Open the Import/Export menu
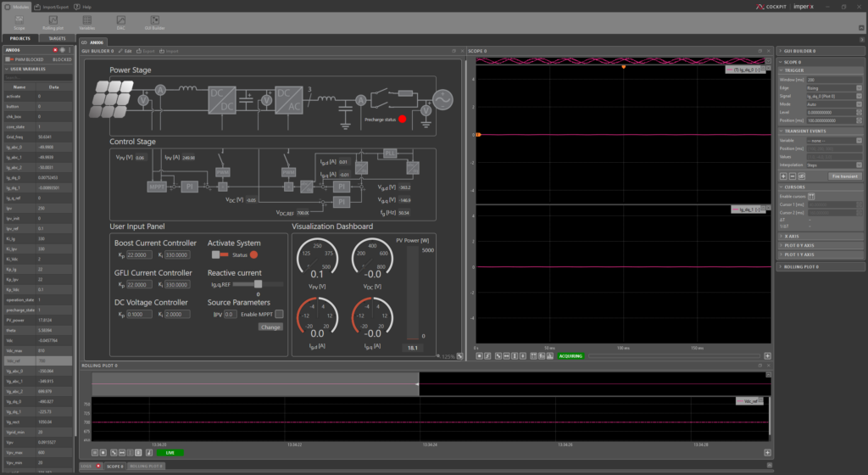868x475 pixels. point(56,6)
